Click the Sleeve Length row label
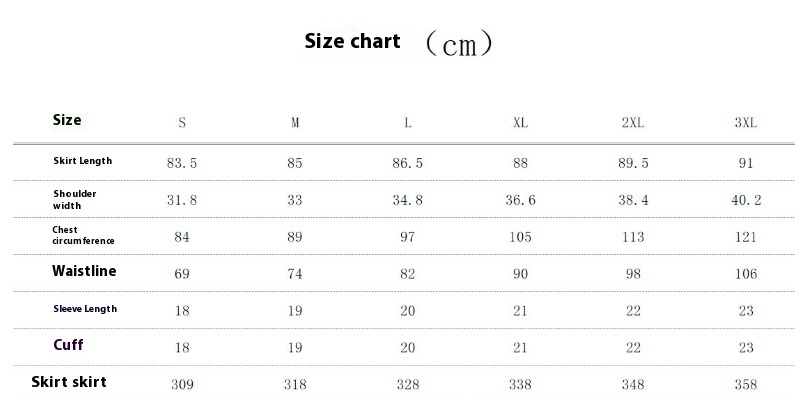The width and height of the screenshot is (795, 399). [x=85, y=309]
